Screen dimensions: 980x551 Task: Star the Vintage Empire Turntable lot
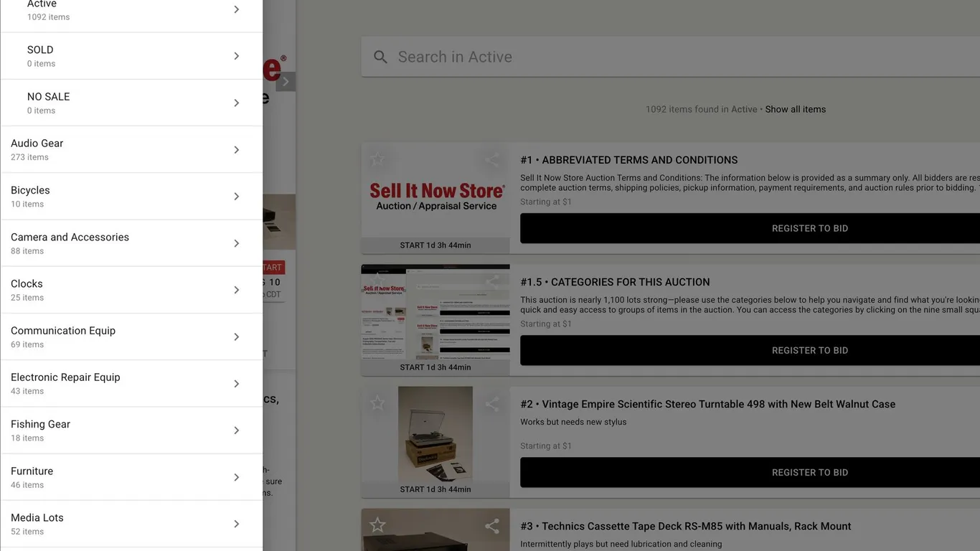point(377,403)
